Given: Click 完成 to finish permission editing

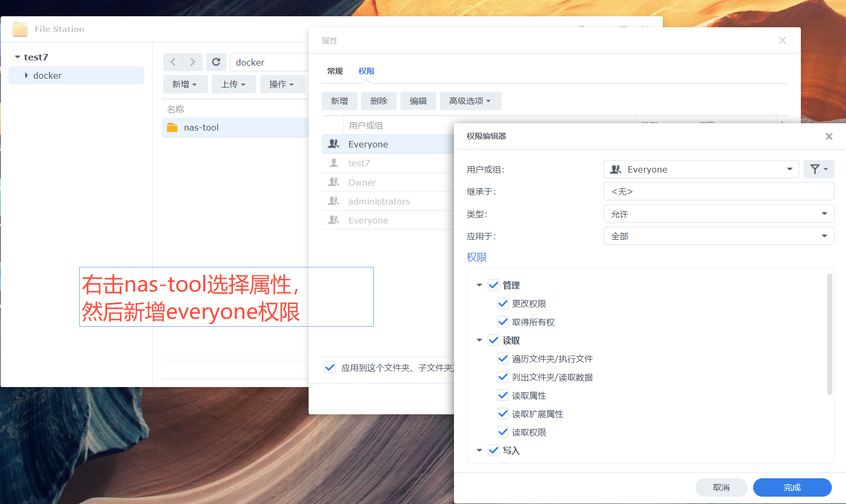Looking at the screenshot, I should (792, 487).
